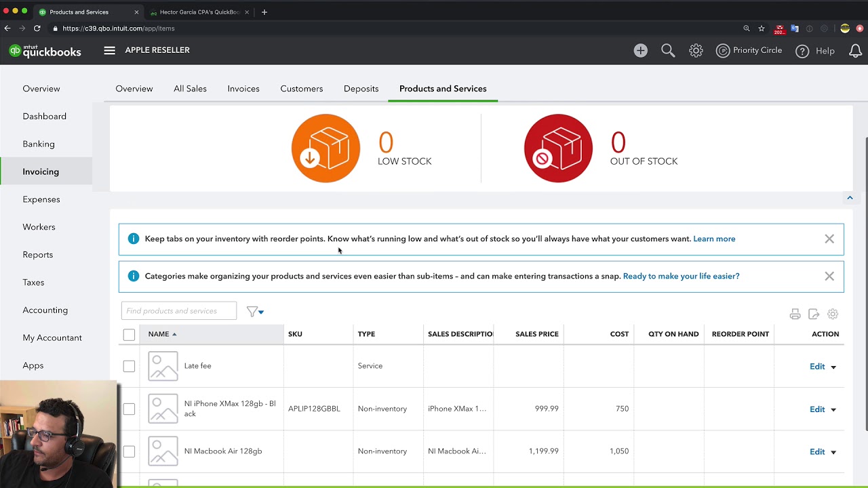The width and height of the screenshot is (868, 488).
Task: Click the Out of Stock red icon
Action: 558,148
